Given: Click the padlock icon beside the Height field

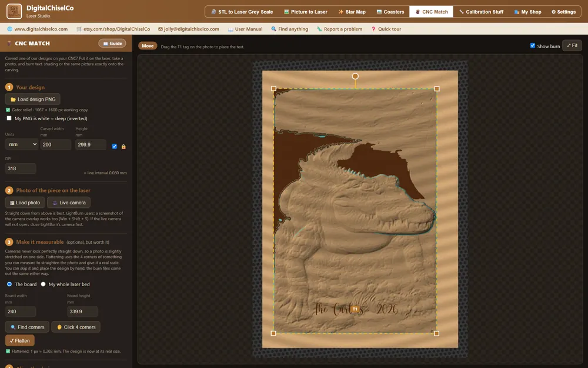Looking at the screenshot, I should coord(123,147).
